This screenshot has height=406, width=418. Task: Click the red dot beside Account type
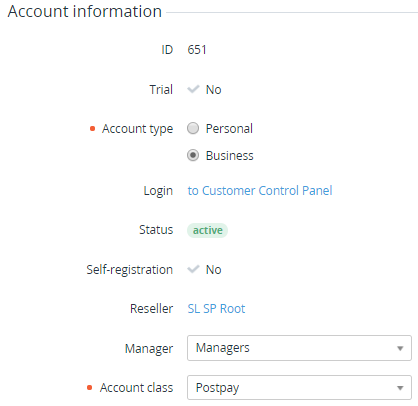pyautogui.click(x=93, y=129)
